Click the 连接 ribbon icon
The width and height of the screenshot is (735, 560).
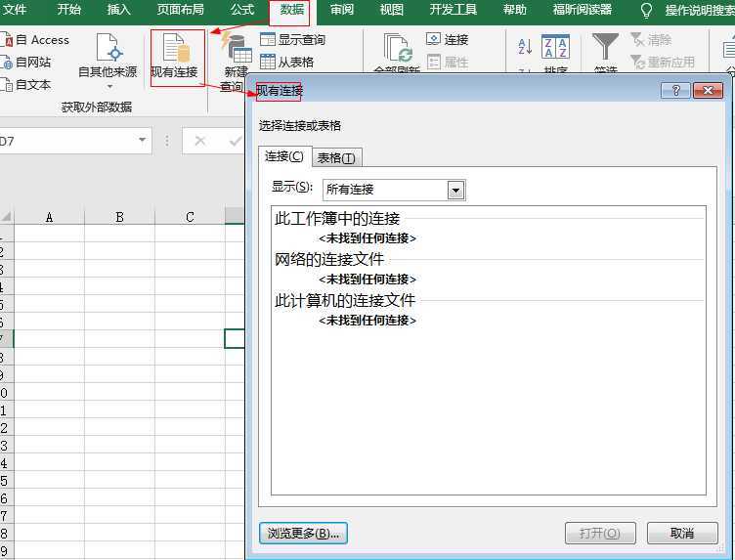[x=434, y=39]
